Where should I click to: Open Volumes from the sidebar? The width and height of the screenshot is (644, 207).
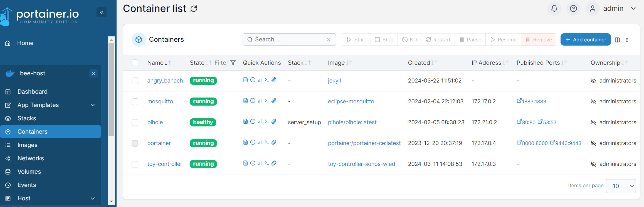[29, 172]
